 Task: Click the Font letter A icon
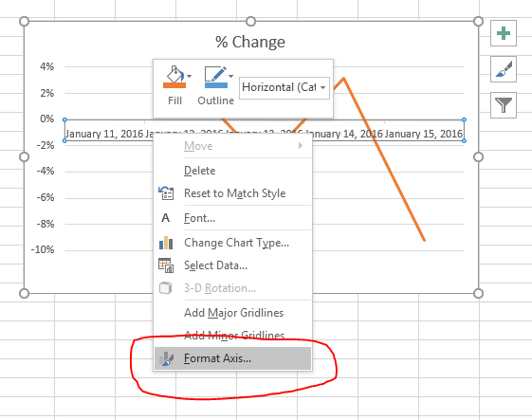pyautogui.click(x=165, y=218)
